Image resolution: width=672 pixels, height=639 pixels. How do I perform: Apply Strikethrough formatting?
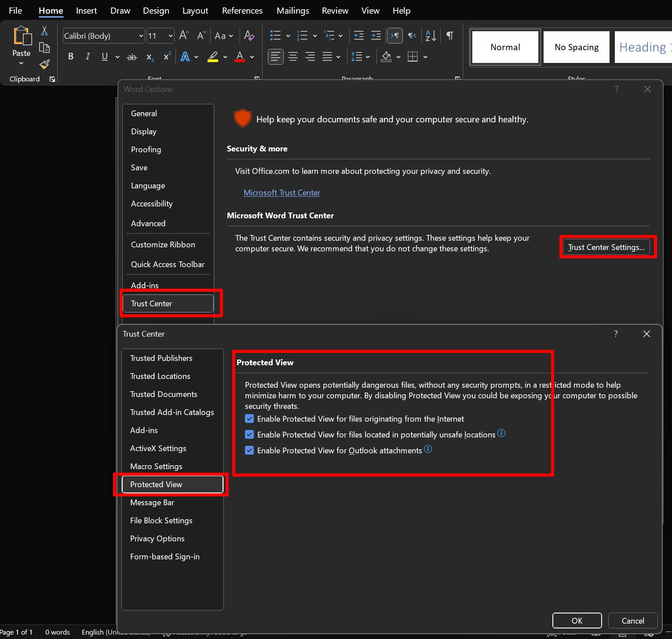(x=131, y=56)
